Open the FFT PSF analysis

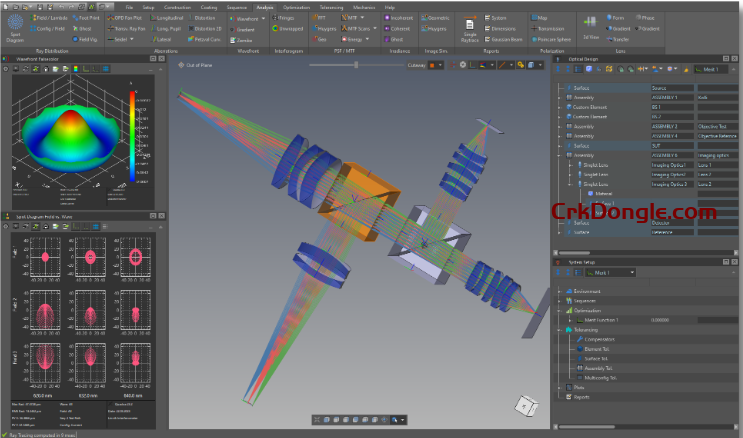[x=319, y=18]
